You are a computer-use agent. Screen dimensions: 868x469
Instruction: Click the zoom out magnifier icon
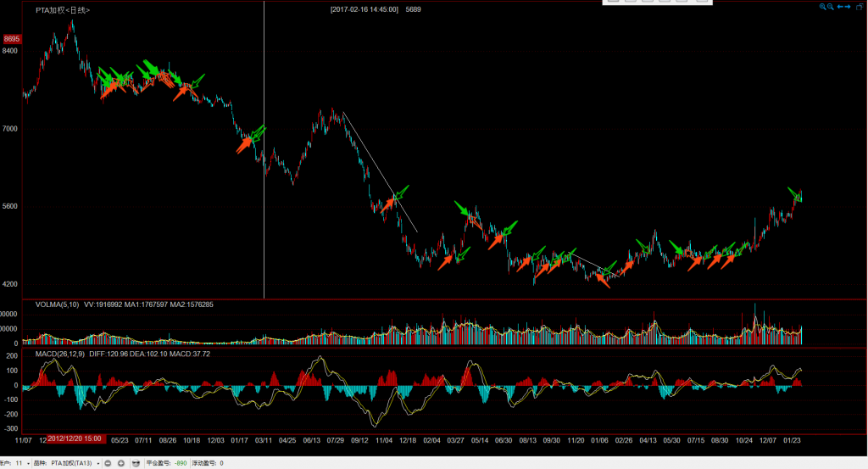coord(831,7)
